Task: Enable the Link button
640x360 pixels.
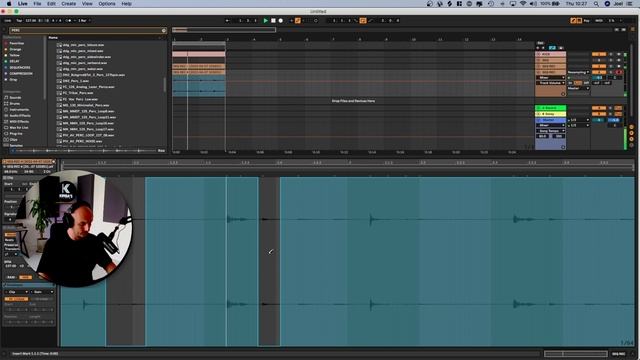Action: pyautogui.click(x=8, y=20)
